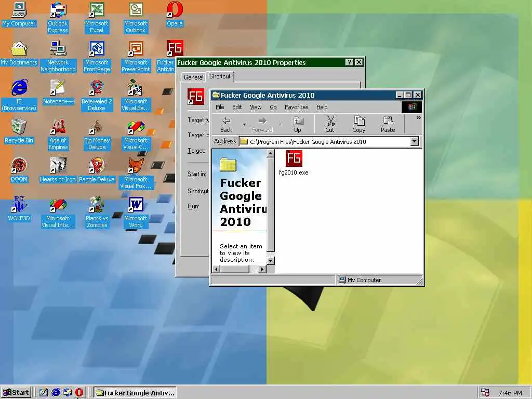
Task: Open Network Neighborhood icon
Action: (x=58, y=56)
